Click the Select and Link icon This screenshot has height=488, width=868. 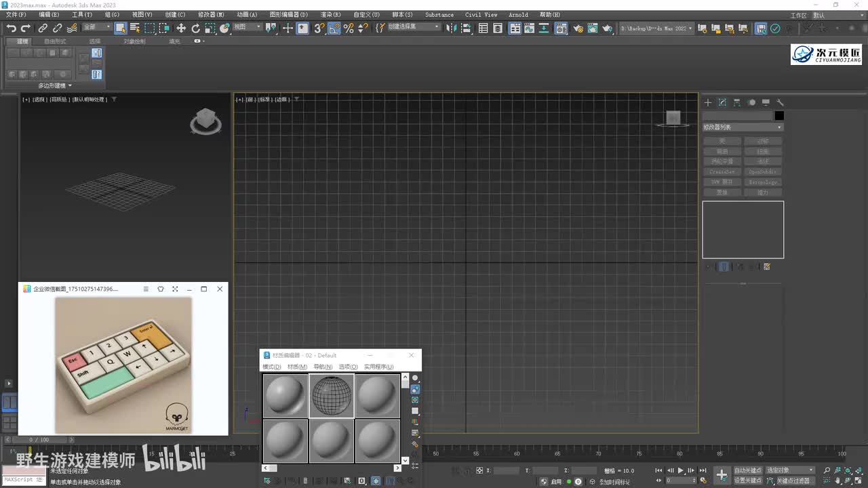pyautogui.click(x=43, y=28)
